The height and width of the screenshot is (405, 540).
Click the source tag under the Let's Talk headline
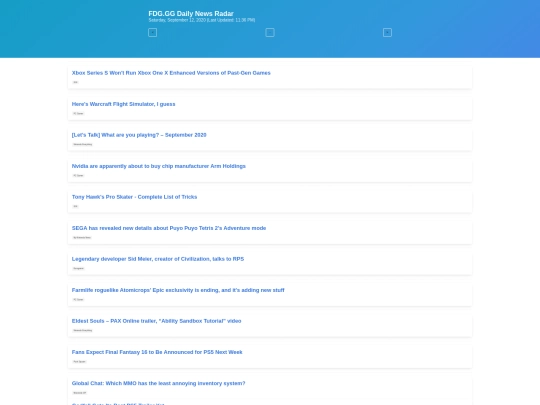tap(83, 144)
